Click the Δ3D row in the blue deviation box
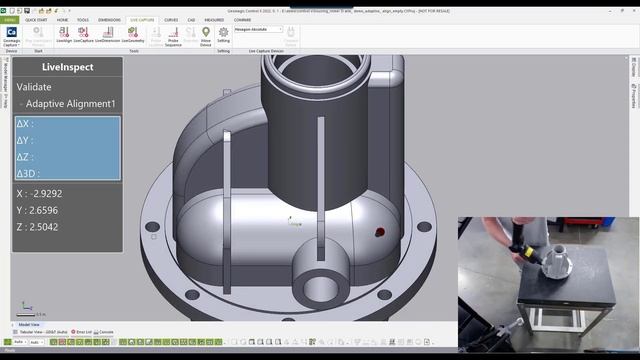 pyautogui.click(x=68, y=173)
